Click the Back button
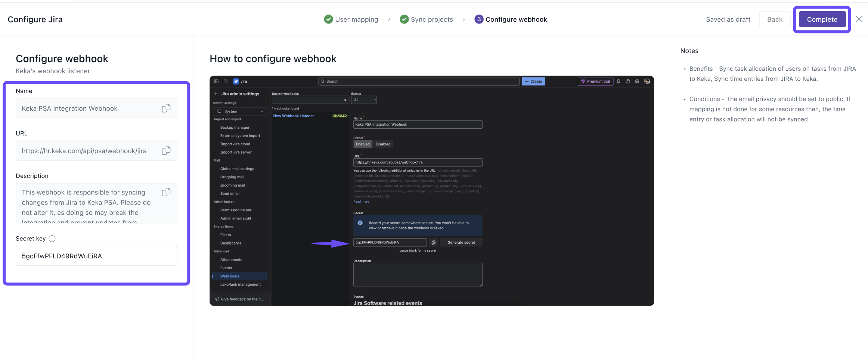Image resolution: width=868 pixels, height=356 pixels. (775, 19)
